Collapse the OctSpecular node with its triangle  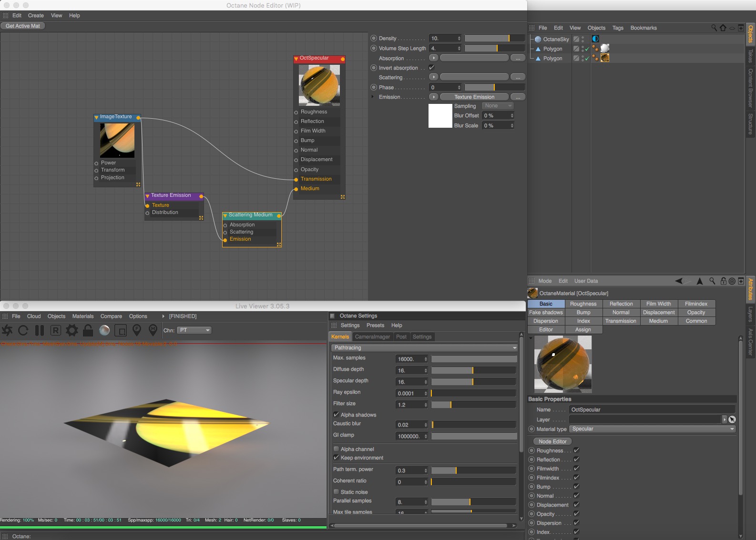tap(296, 59)
